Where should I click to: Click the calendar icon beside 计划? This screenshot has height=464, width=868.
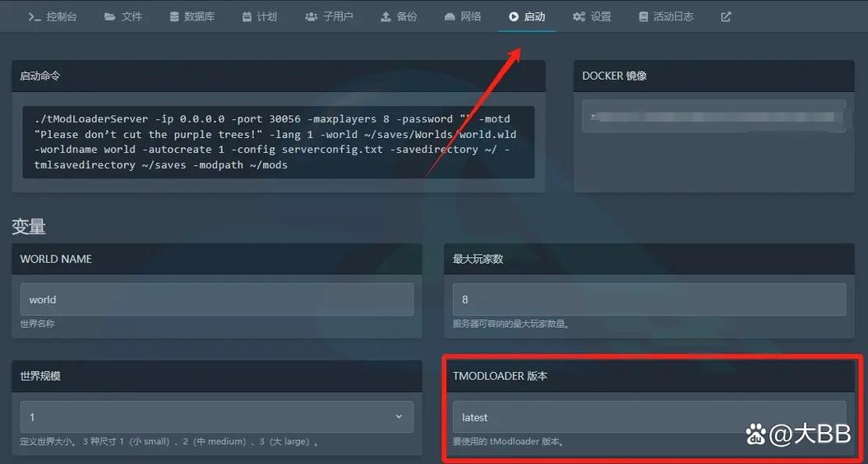247,16
